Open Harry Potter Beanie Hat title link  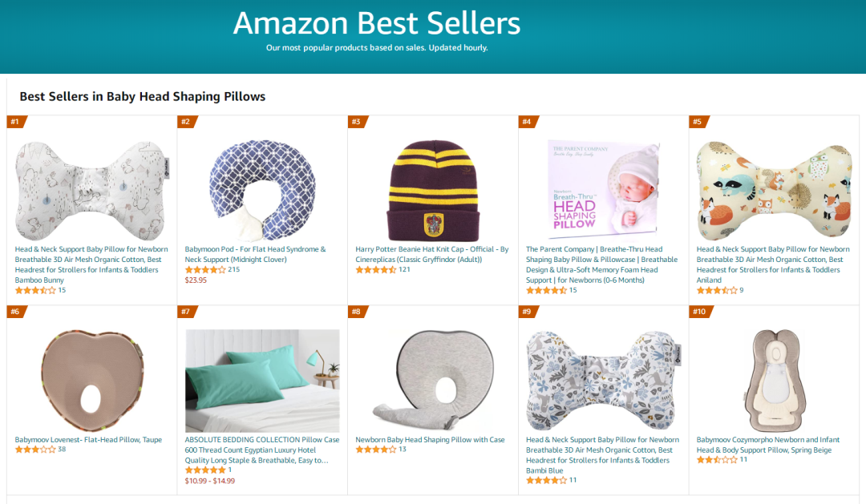click(431, 254)
